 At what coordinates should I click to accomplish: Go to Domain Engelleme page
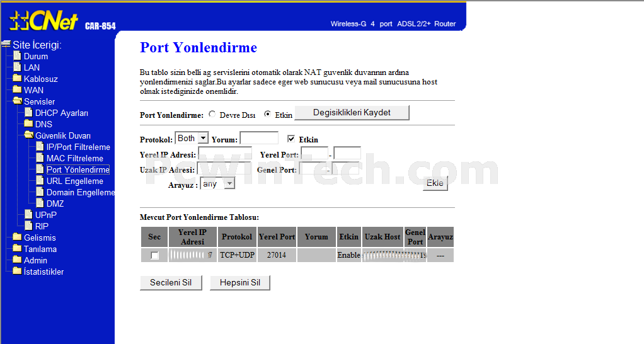(81, 193)
